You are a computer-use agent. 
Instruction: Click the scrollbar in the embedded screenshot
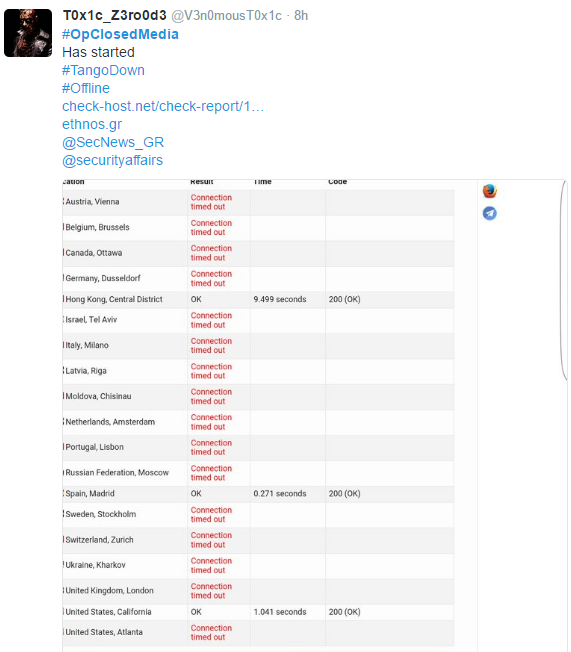(x=564, y=279)
